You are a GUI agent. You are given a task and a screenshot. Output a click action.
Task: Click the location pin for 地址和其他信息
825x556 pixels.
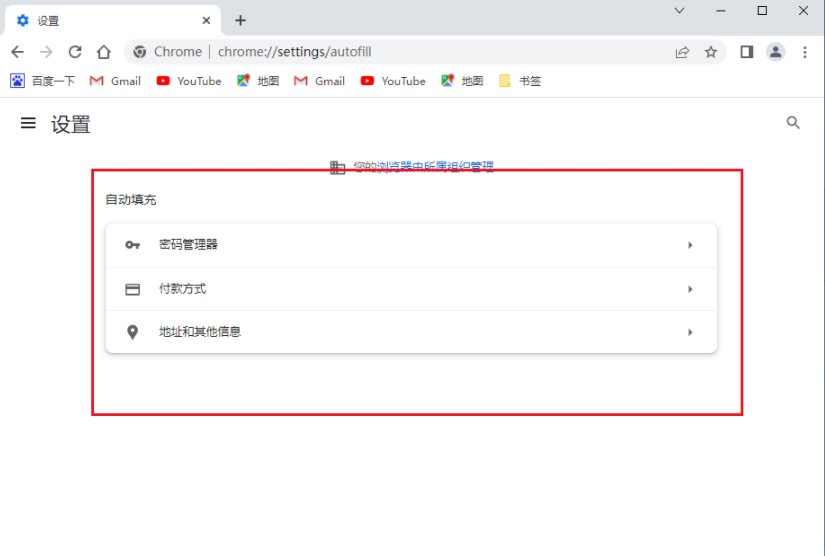coord(133,332)
